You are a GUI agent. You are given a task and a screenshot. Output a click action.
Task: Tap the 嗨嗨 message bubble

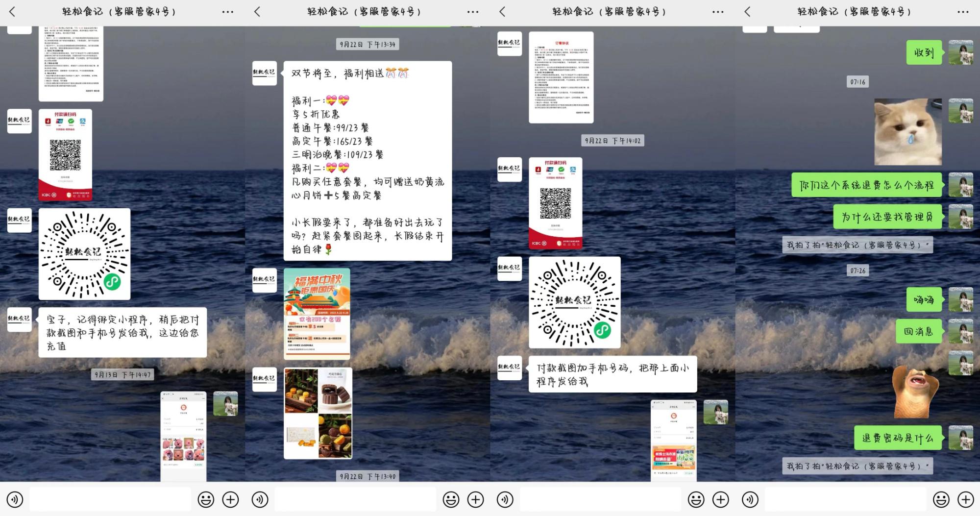[x=924, y=299]
